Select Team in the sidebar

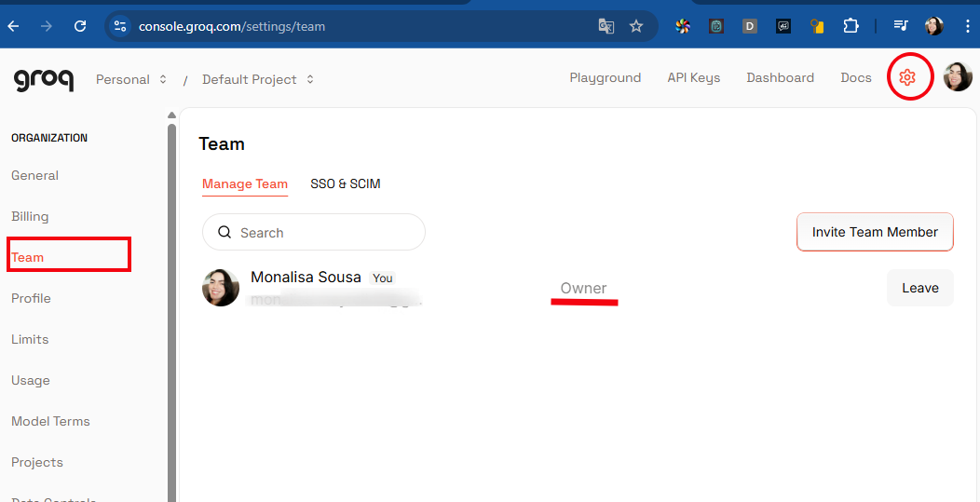(28, 257)
